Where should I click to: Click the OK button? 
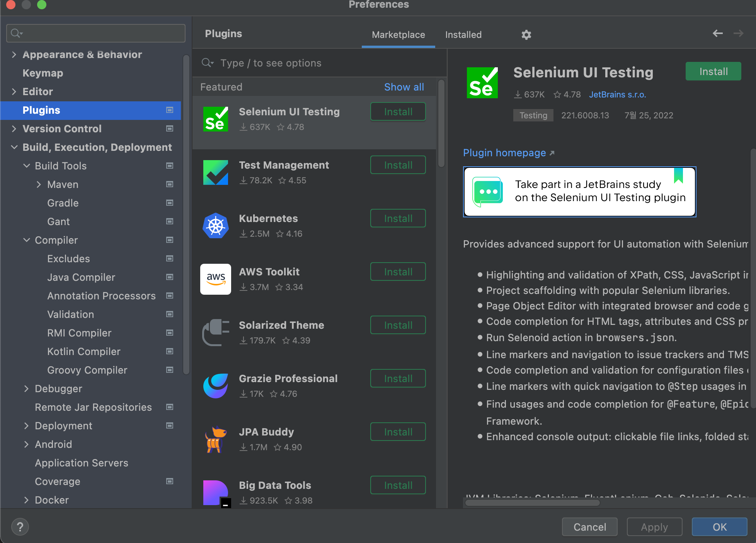click(719, 527)
